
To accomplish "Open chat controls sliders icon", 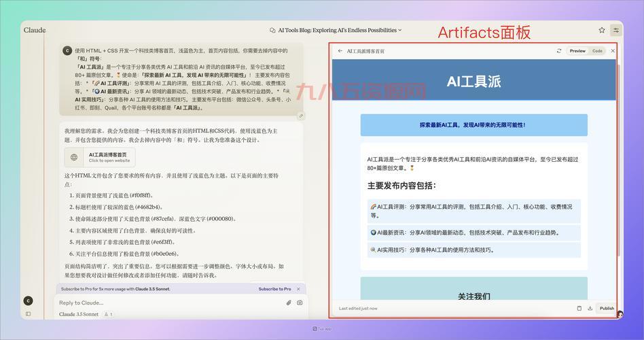I will (616, 30).
